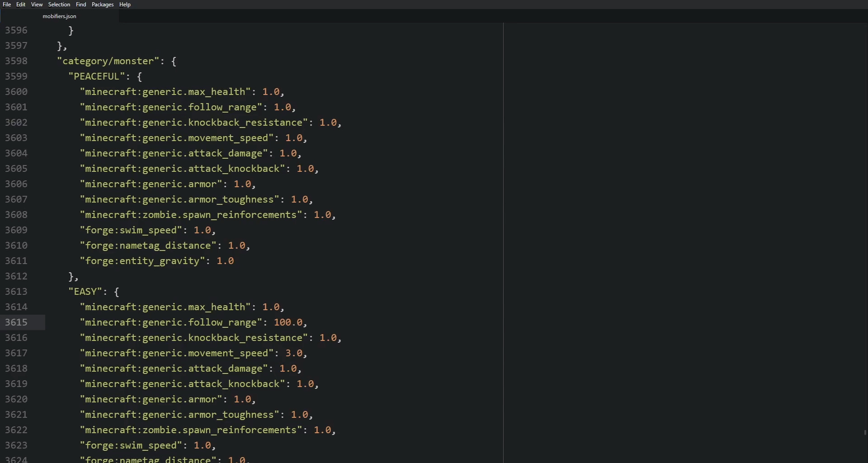Open the Help menu
This screenshot has height=463, width=868.
(x=125, y=5)
